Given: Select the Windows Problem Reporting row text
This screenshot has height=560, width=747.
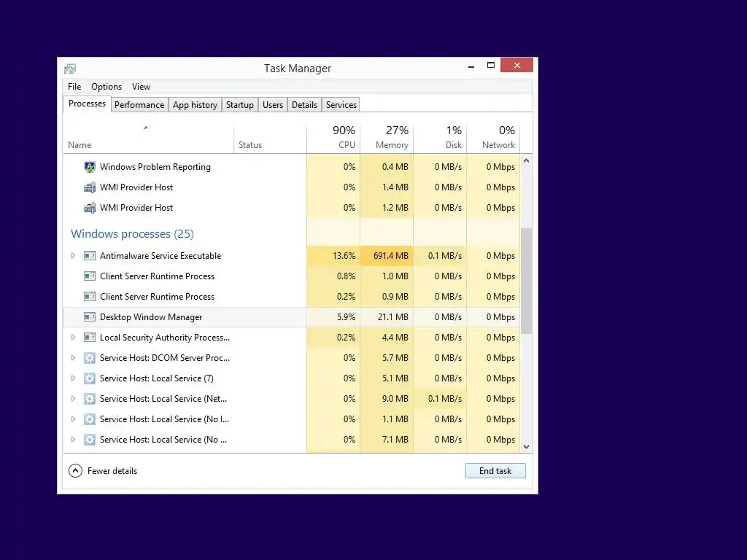Looking at the screenshot, I should pos(155,167).
